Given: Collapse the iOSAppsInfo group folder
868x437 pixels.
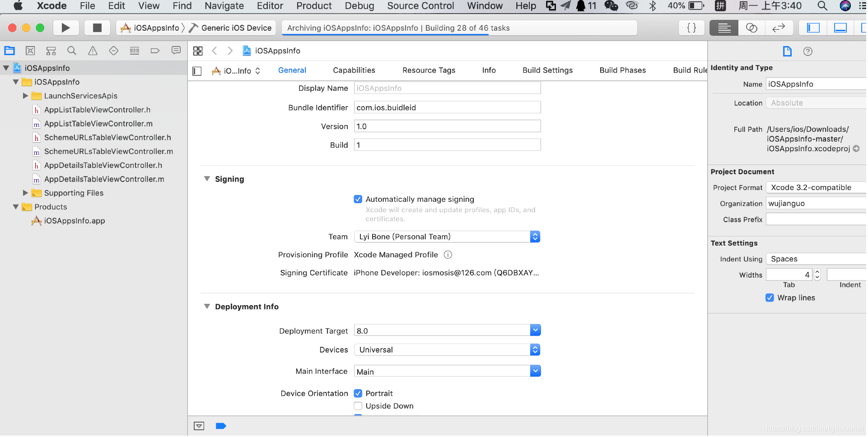Looking at the screenshot, I should coord(16,82).
